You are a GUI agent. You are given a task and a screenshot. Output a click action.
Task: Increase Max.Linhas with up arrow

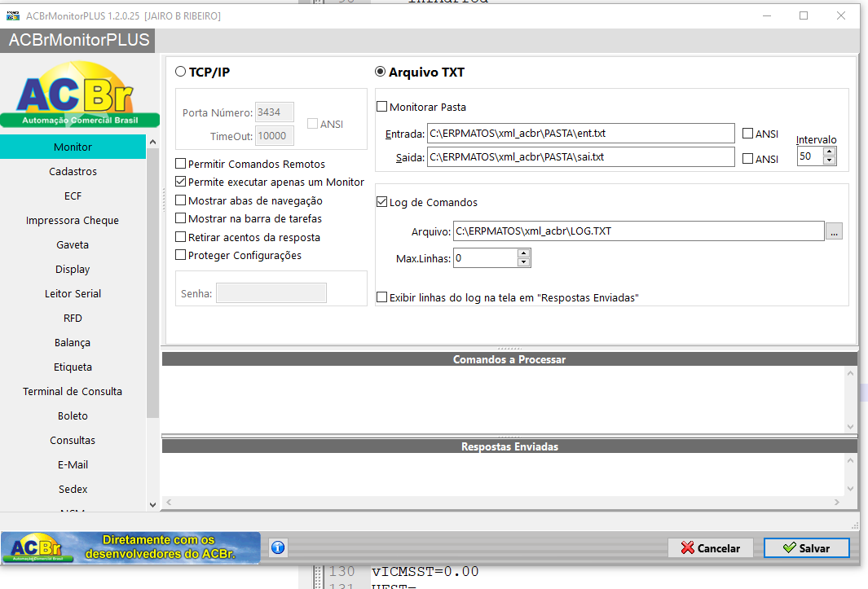point(524,253)
